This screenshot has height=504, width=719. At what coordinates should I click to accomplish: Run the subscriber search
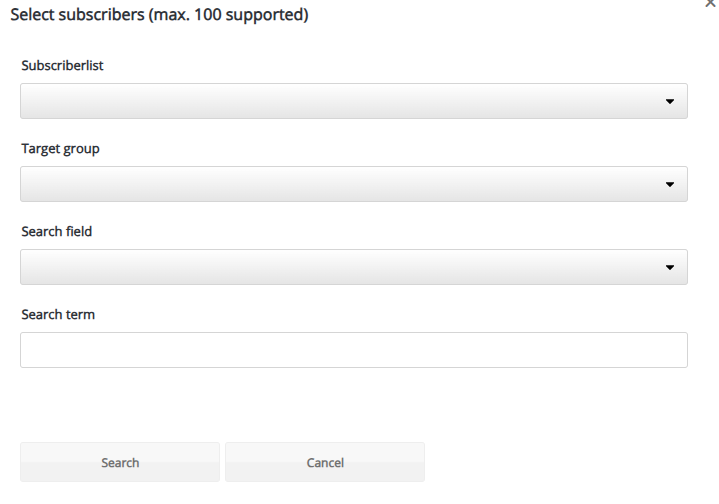tap(120, 462)
